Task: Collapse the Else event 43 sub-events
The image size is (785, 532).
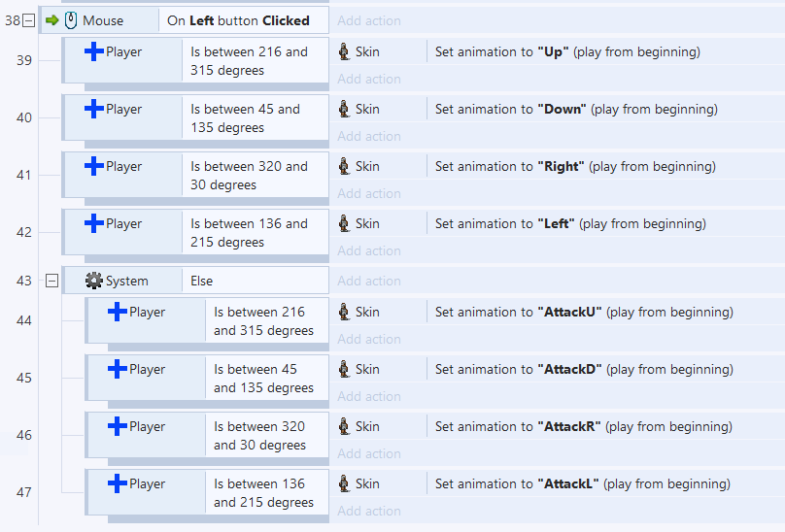Action: click(x=51, y=281)
